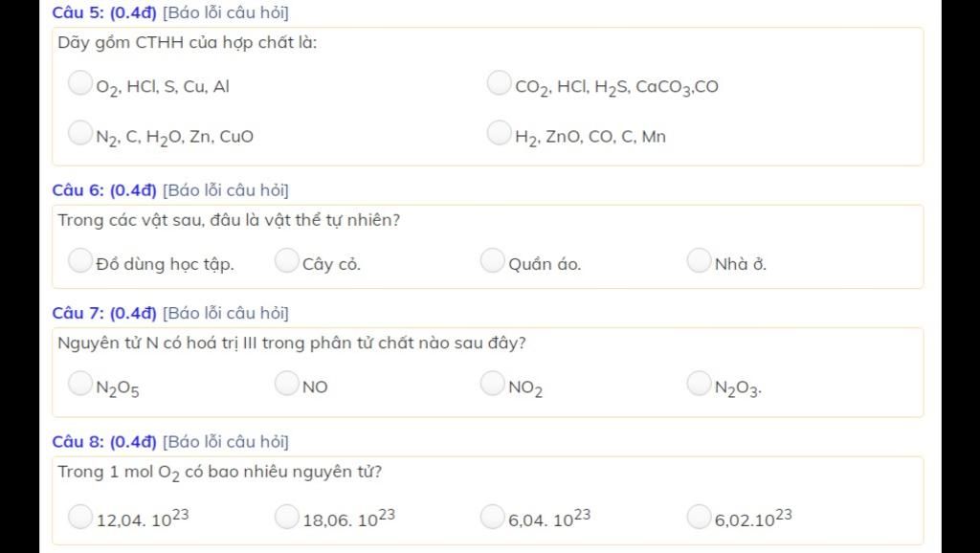Viewport: 980px width, 553px height.
Task: Pick NO2 radio button in Câu 7
Action: click(493, 384)
